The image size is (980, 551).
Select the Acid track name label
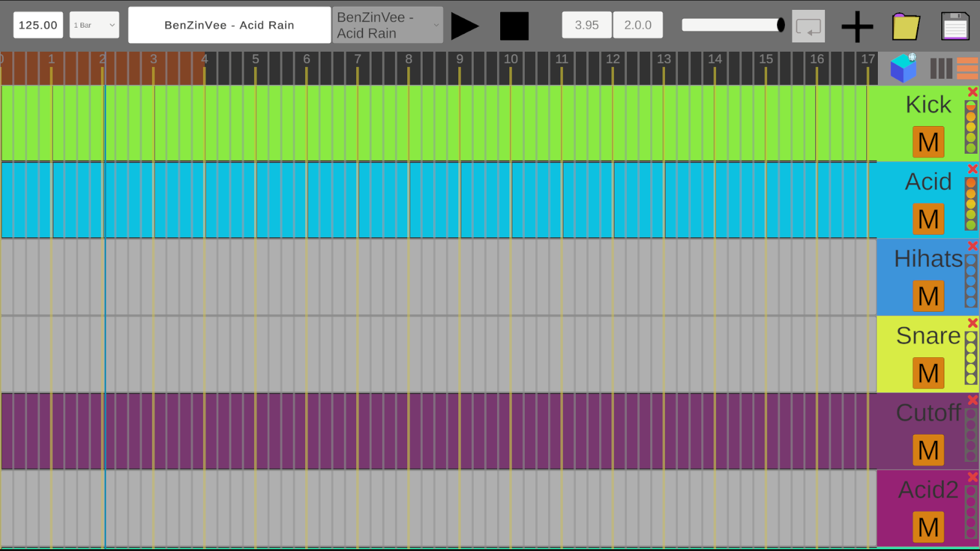928,182
